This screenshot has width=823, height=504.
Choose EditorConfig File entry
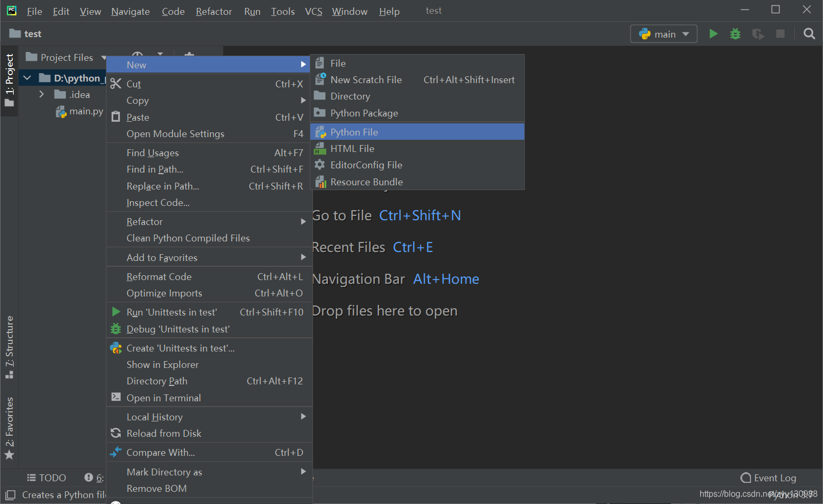(x=417, y=165)
